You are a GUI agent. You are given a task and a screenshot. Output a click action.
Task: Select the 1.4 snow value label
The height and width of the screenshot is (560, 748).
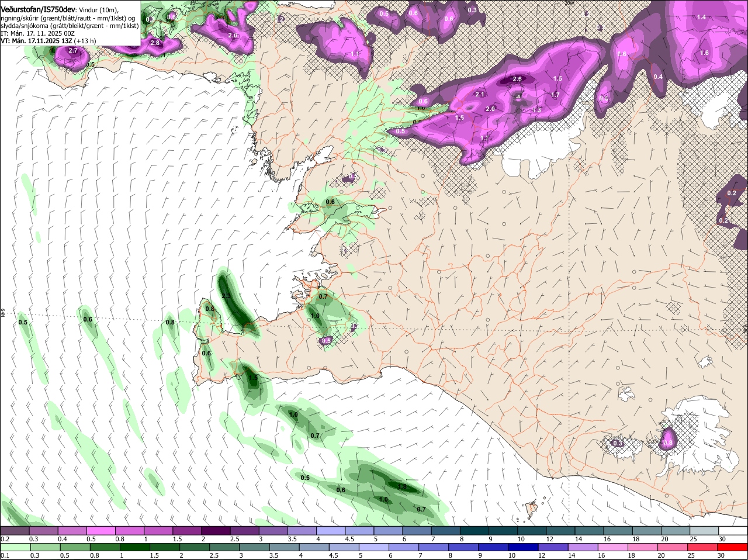702,18
